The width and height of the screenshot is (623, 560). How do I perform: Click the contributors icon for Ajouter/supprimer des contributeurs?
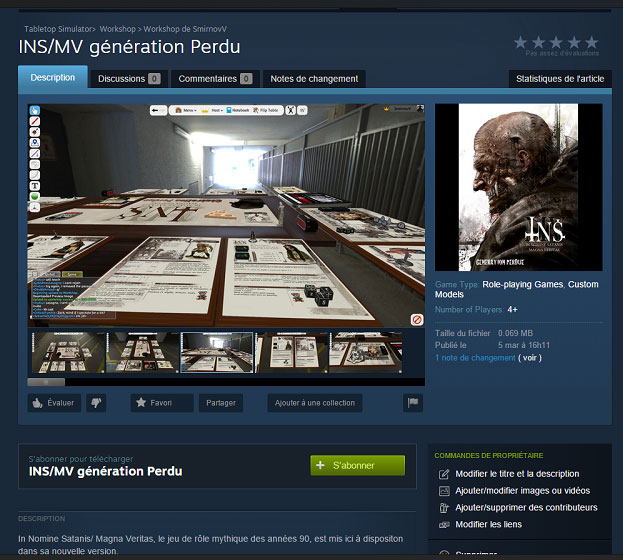[445, 508]
